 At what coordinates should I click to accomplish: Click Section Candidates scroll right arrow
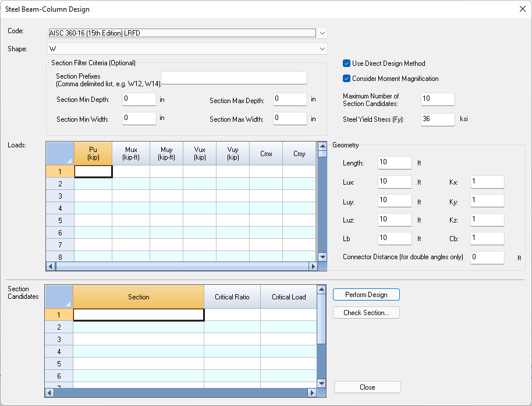point(312,393)
